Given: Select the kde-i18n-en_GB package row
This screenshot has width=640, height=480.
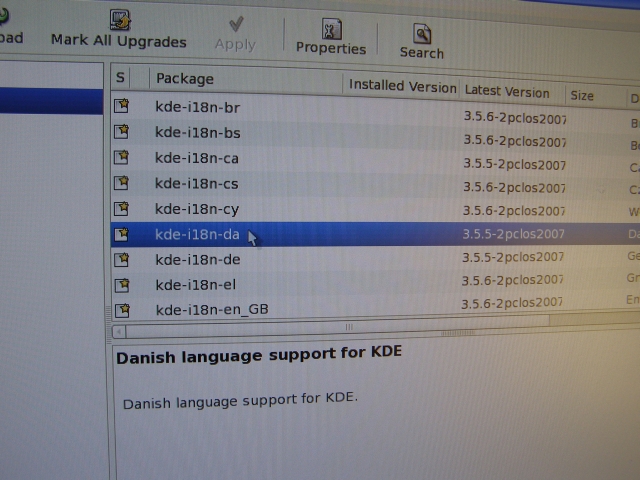Looking at the screenshot, I should [376, 307].
